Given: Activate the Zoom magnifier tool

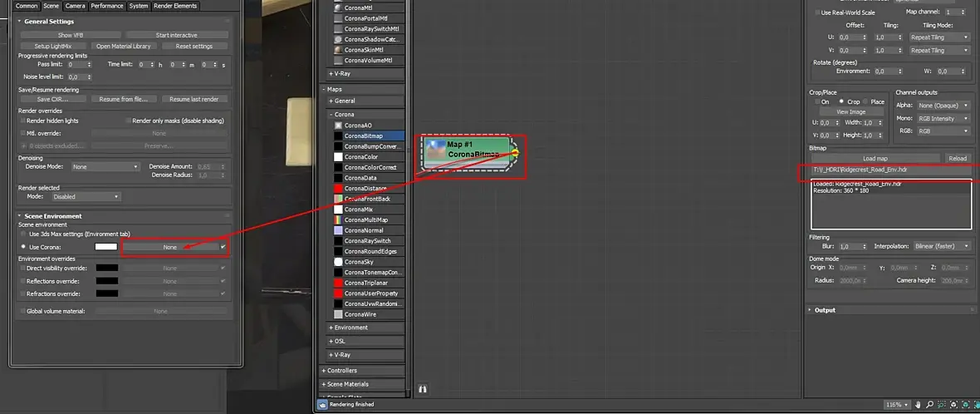Looking at the screenshot, I should click(930, 405).
